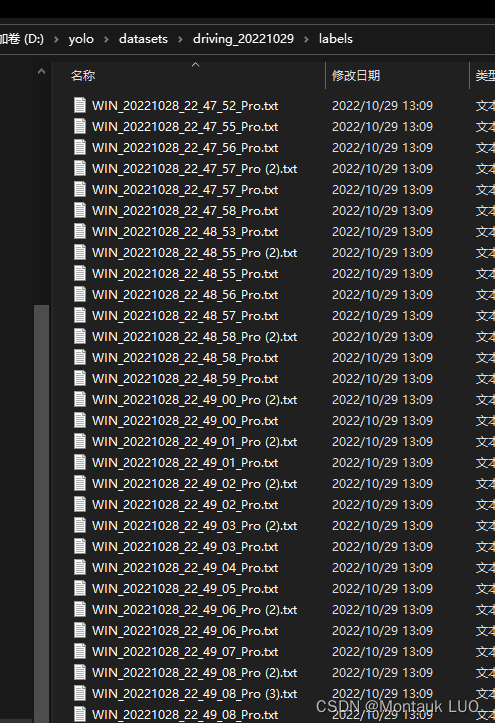Navigate to the datasets folder breadcrumb
The image size is (495, 723).
[143, 39]
